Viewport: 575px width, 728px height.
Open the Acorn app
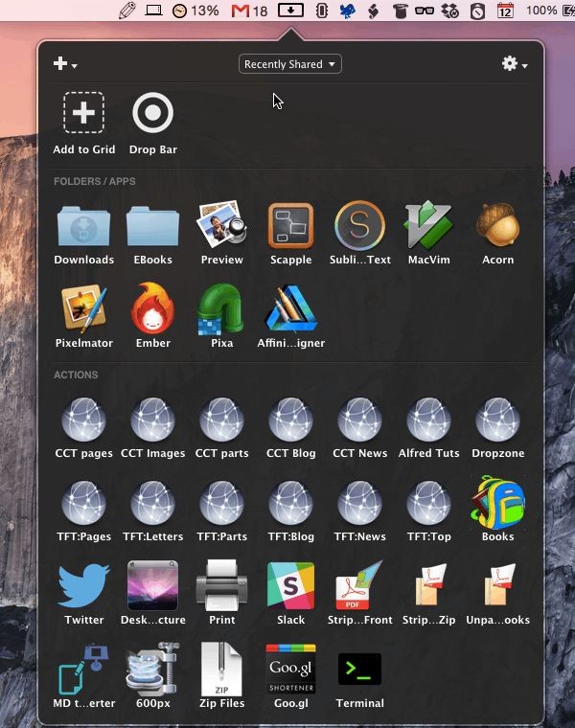[x=498, y=225]
